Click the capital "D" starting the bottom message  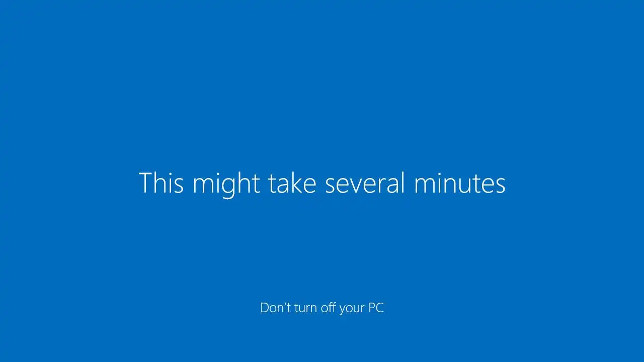(265, 307)
